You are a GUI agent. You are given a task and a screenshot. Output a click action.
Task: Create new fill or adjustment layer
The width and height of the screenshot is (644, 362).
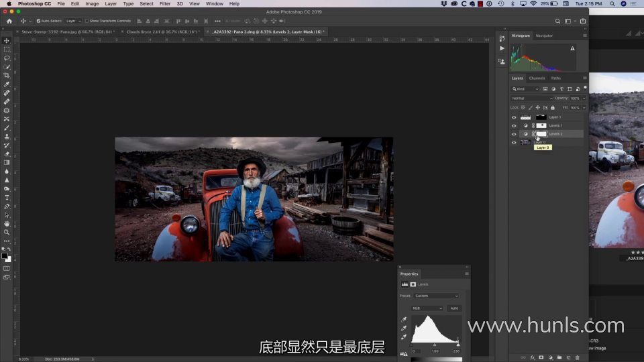coord(550,357)
